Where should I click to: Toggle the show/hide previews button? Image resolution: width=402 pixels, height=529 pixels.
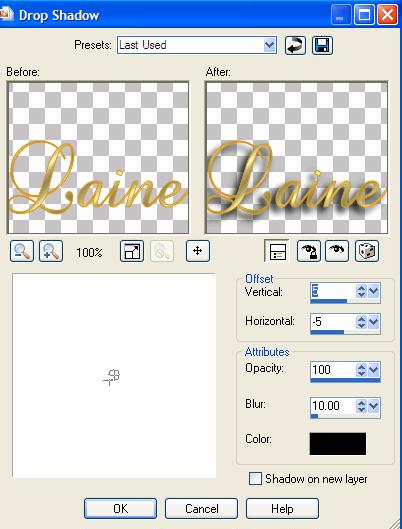coord(277,251)
